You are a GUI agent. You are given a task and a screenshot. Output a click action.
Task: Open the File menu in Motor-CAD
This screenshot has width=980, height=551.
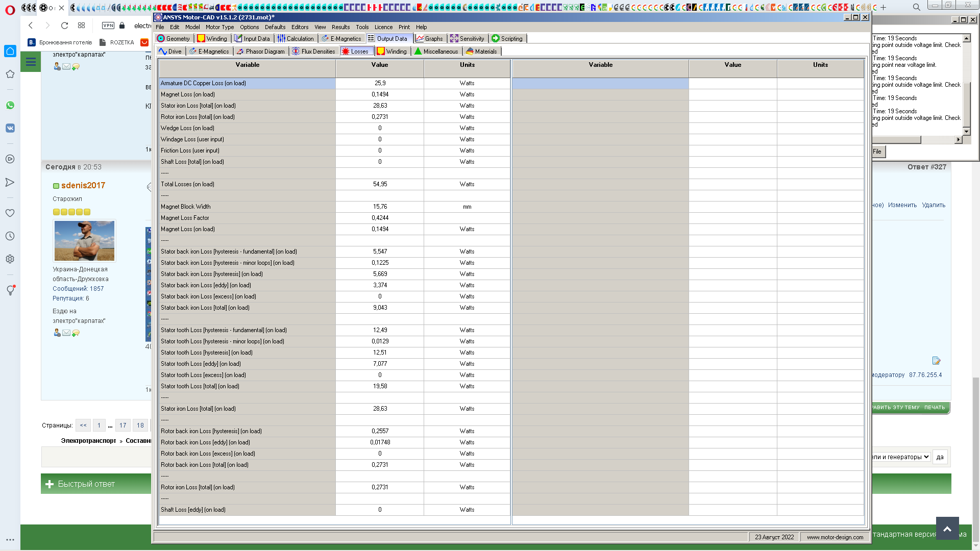[160, 27]
